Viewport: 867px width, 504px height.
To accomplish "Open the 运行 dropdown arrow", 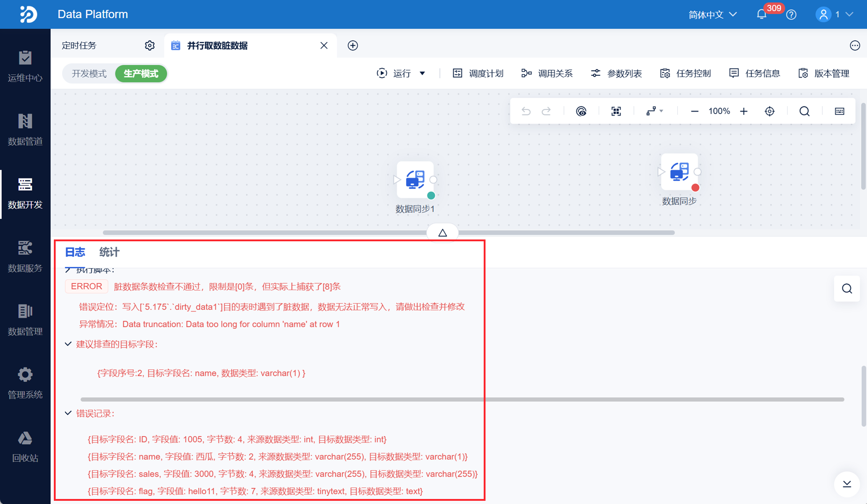I will (x=423, y=73).
